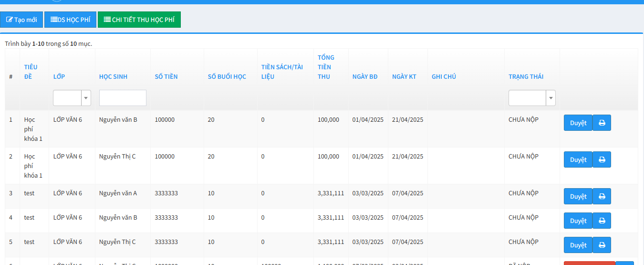
Task: Click the HỌC SINH filter text field
Action: tap(123, 98)
